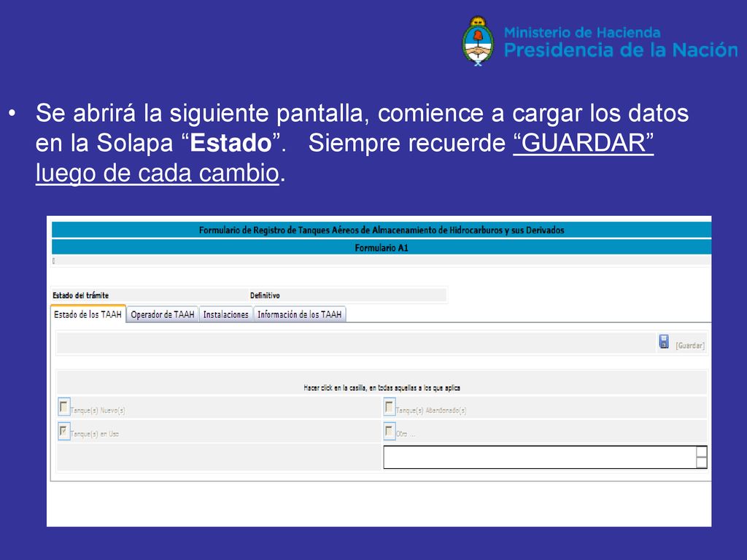Click the underlined "GUARDAR" text in slide

[583, 143]
